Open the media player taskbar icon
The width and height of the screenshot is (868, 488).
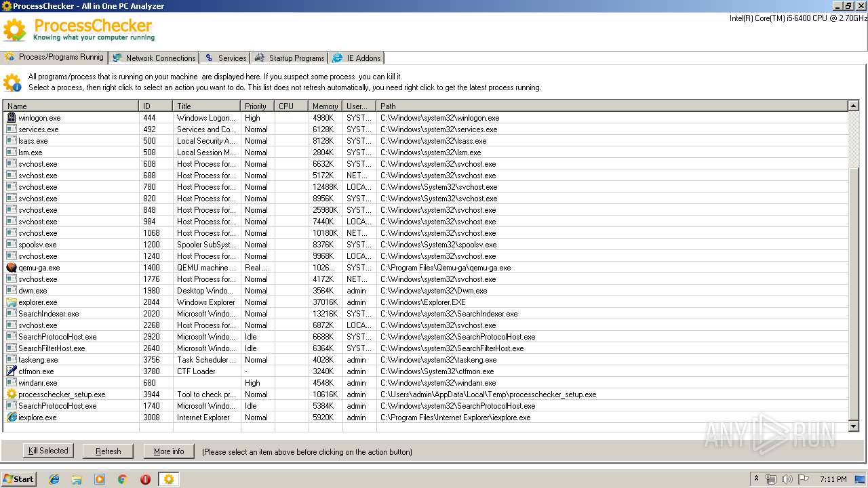(x=100, y=479)
